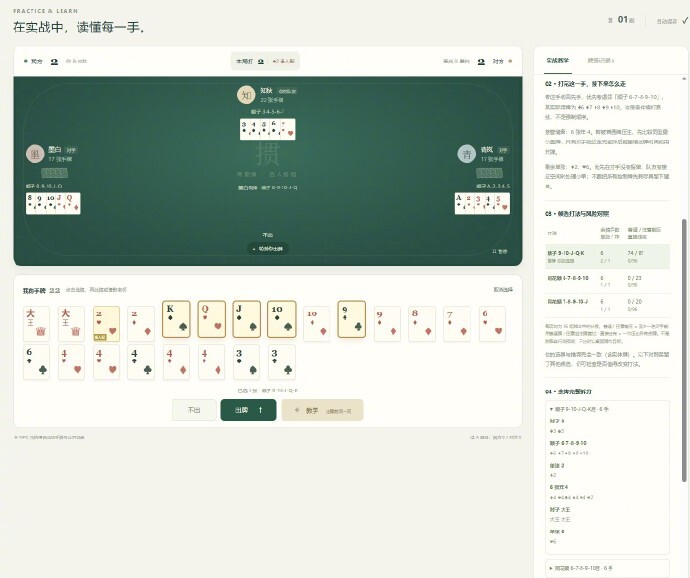Image resolution: width=690 pixels, height=578 pixels.
Task: Pick the 6 of clubs card
Action: click(x=36, y=362)
